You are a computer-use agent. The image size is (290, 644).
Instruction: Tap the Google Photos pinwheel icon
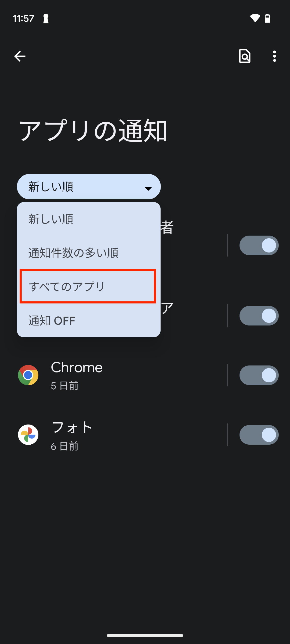(28, 435)
